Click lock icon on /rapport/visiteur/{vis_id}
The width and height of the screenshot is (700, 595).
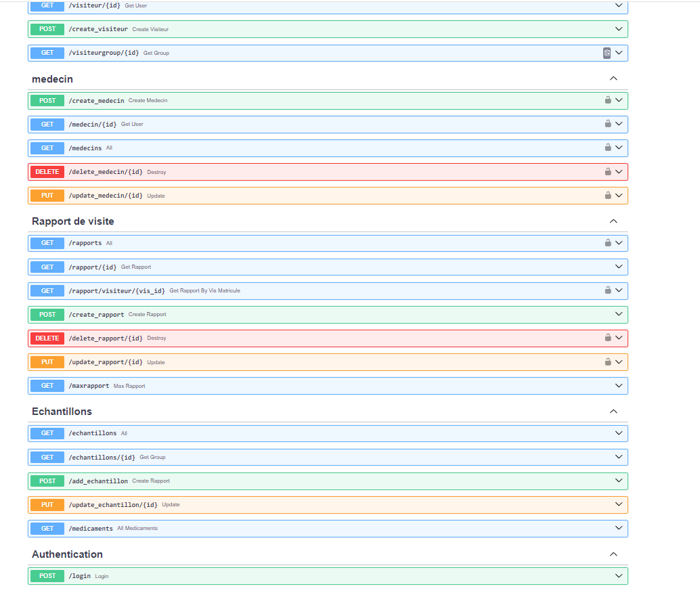point(608,290)
